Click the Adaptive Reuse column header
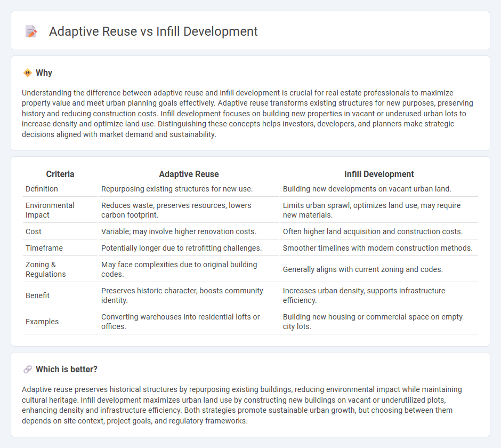This screenshot has height=448, width=501. 189,174
